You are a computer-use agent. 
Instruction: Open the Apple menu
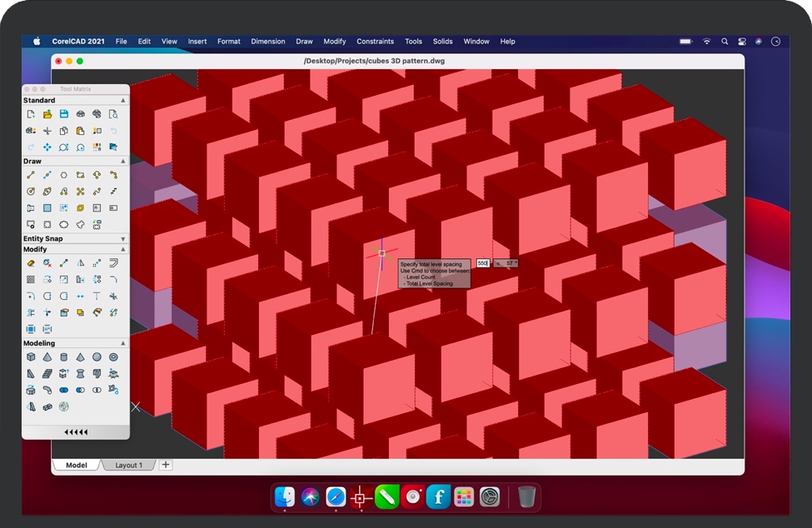point(37,42)
